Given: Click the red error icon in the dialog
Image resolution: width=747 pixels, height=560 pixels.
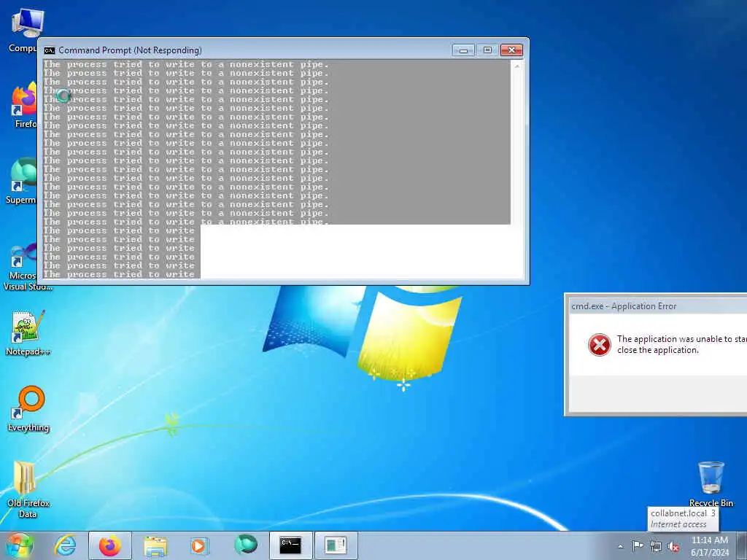Looking at the screenshot, I should [600, 345].
